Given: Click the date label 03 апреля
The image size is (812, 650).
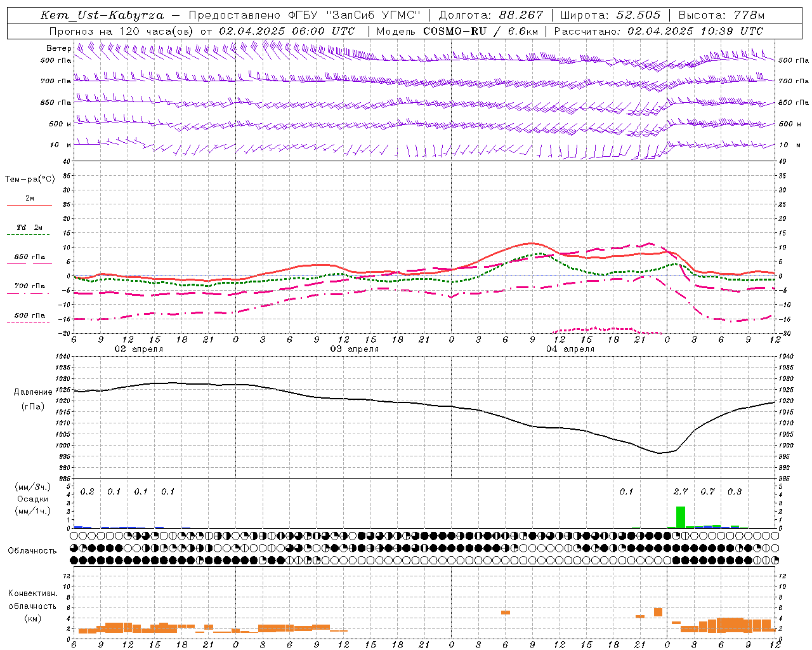Looking at the screenshot, I should (x=354, y=349).
